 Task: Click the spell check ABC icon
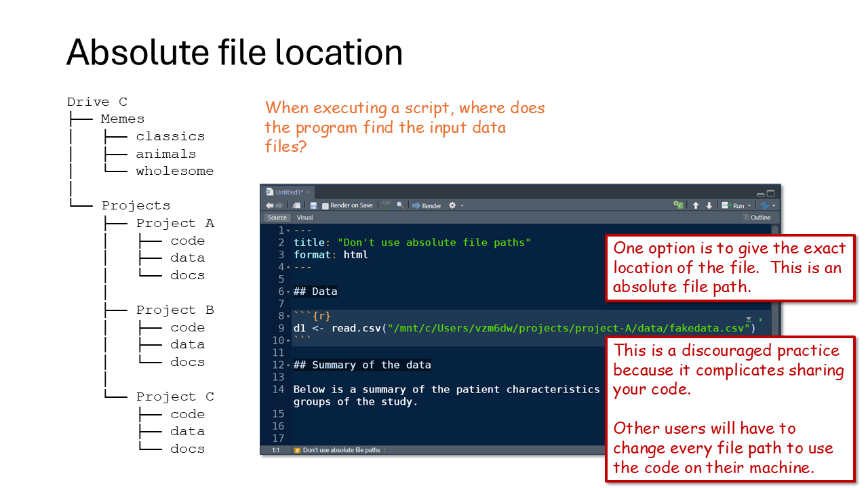[387, 204]
